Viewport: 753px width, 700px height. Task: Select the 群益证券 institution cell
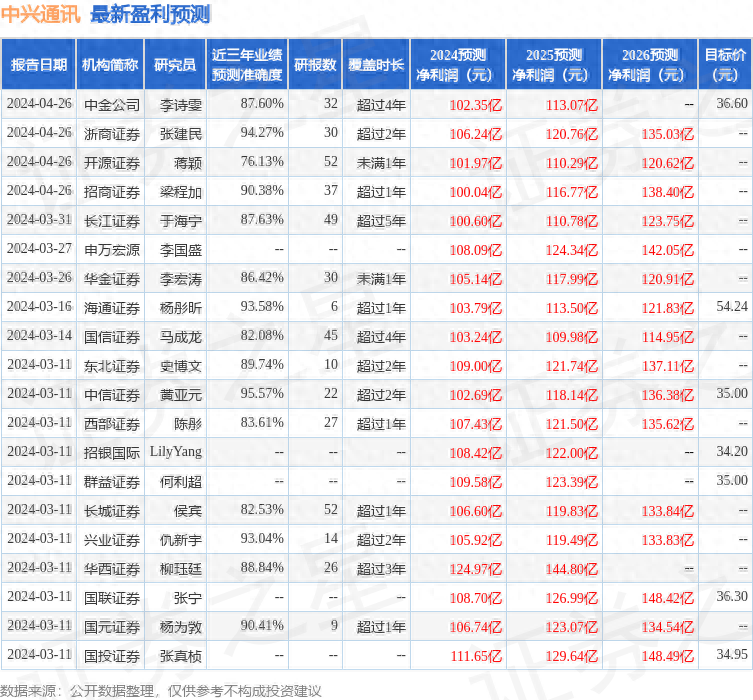pyautogui.click(x=112, y=482)
